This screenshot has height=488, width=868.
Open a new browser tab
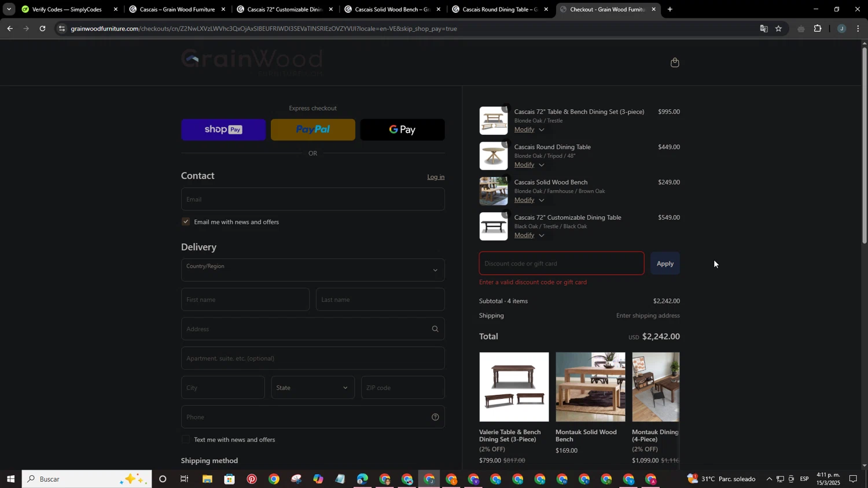tap(670, 9)
